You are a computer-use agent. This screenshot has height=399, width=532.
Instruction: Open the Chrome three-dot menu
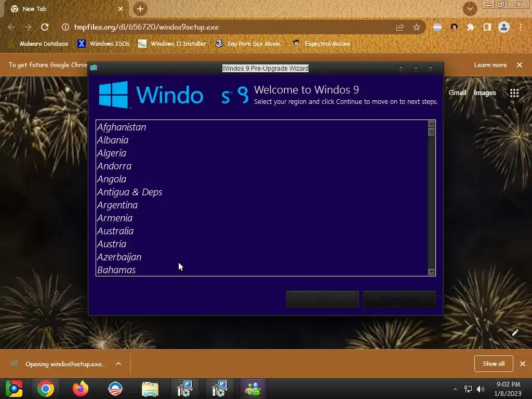coord(521,27)
